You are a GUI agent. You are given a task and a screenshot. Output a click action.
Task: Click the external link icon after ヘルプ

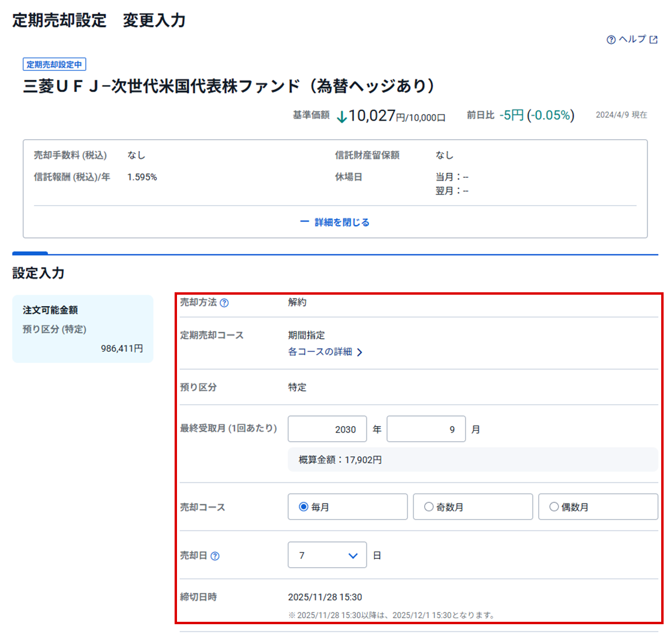tap(654, 40)
